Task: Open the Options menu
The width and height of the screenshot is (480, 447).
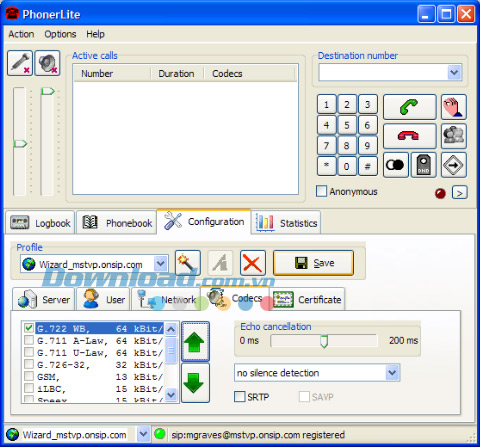Action: [60, 34]
